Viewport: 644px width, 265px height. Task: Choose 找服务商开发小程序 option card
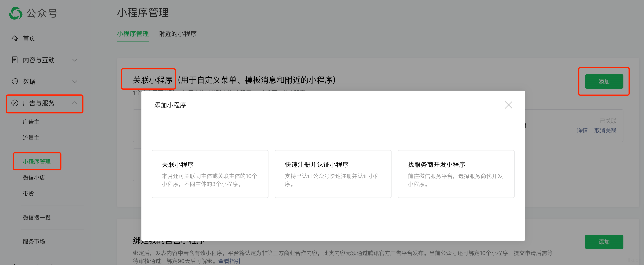click(x=456, y=174)
